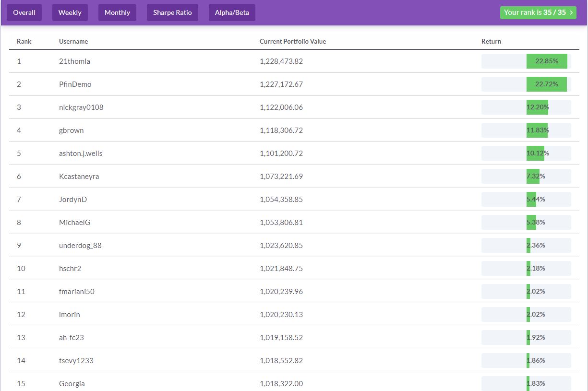The image size is (588, 391).
Task: Switch to the Weekly rankings tab
Action: (70, 12)
